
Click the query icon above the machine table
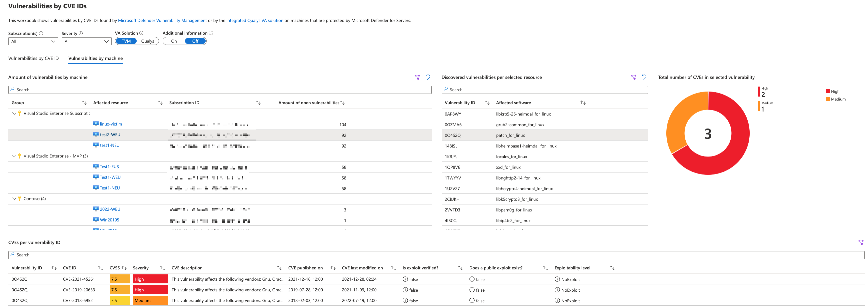(417, 77)
